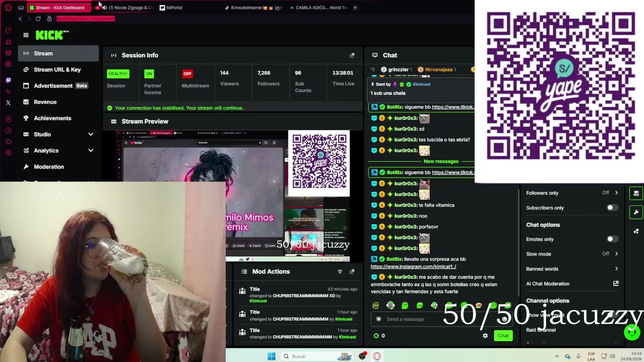Click the Opera menu logo
This screenshot has height=362, width=644.
pyautogui.click(x=8, y=8)
